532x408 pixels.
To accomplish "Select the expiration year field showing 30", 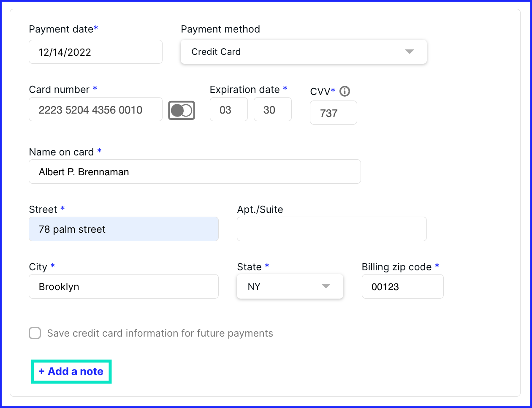I will click(273, 109).
